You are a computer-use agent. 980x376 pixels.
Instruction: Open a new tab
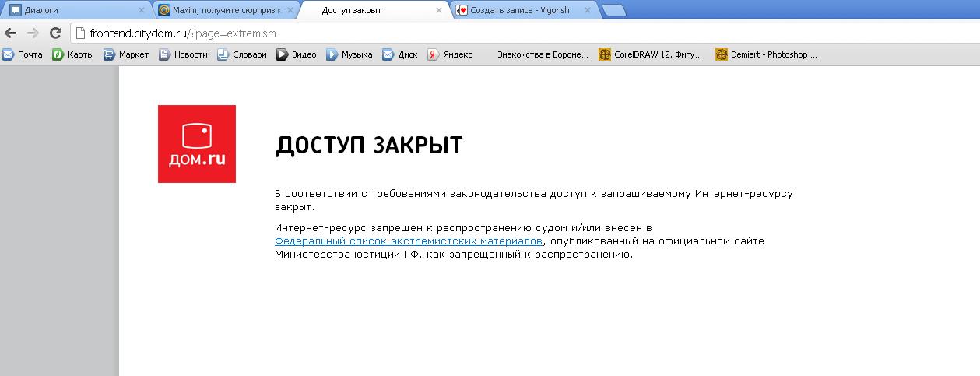[x=614, y=10]
